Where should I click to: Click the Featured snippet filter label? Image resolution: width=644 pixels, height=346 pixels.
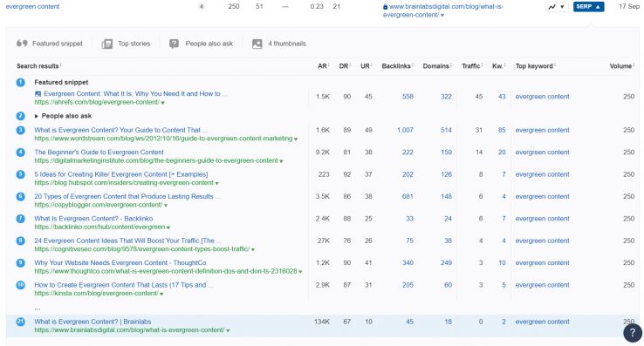58,44
